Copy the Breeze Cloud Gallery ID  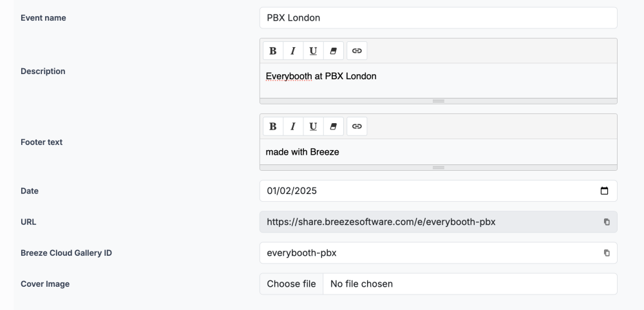click(x=606, y=253)
